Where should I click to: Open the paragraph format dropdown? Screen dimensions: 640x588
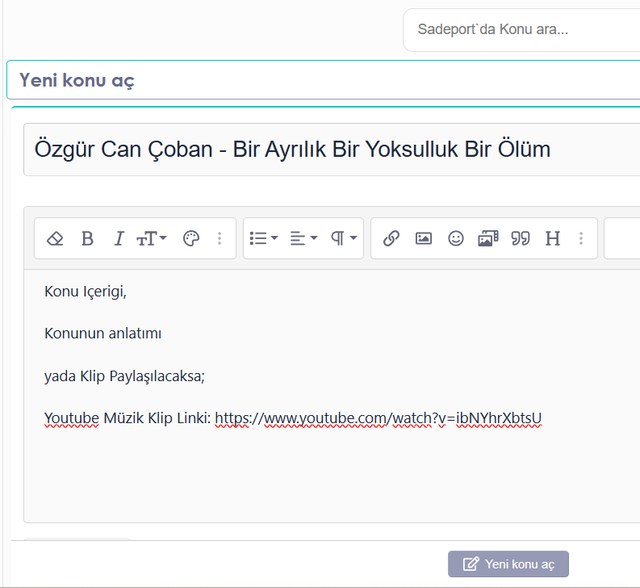(x=344, y=238)
